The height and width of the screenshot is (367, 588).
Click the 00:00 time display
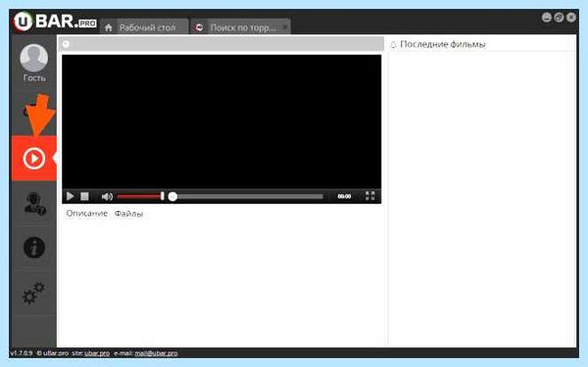[344, 196]
